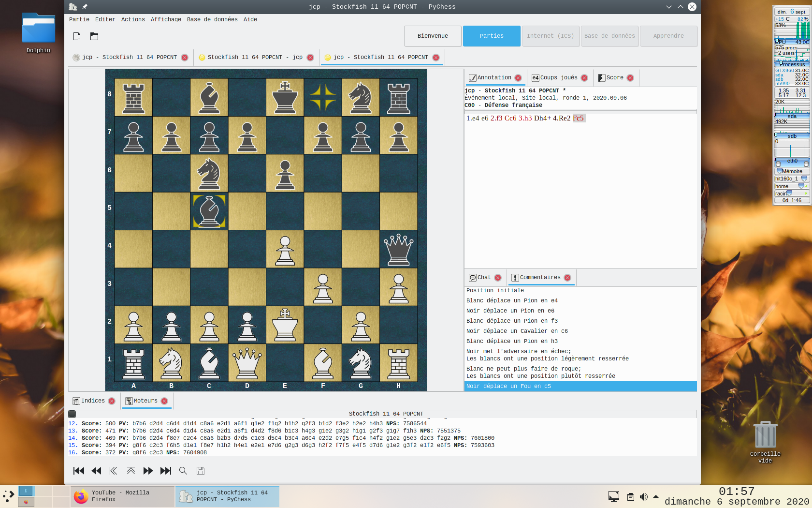Open the Partie menu
The width and height of the screenshot is (812, 508).
pos(79,20)
